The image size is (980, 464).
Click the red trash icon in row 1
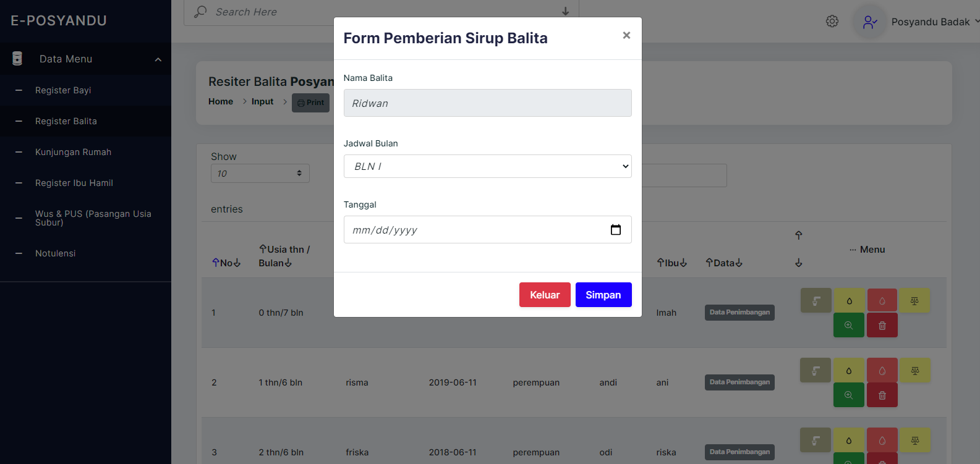coord(882,325)
